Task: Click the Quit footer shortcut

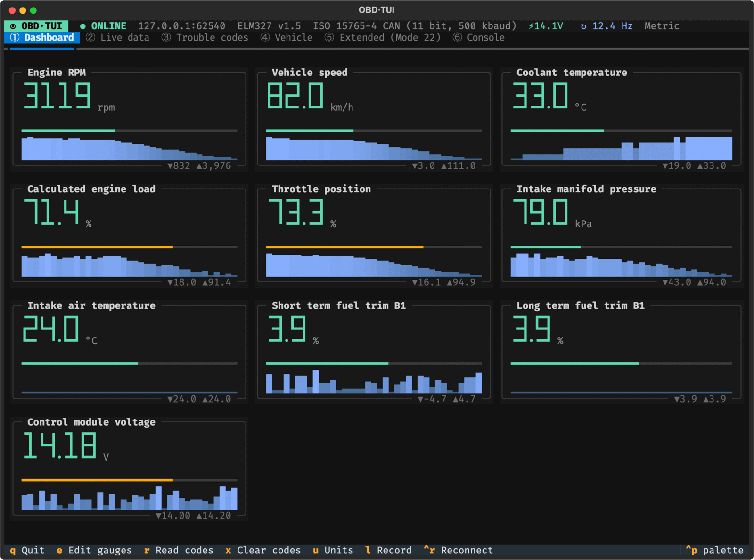Action: tap(27, 550)
